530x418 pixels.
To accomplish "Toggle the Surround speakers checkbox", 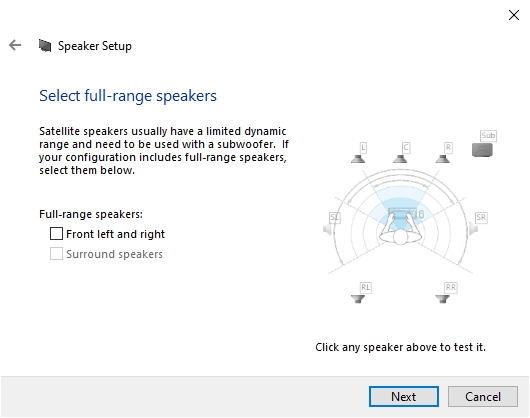I will 56,253.
